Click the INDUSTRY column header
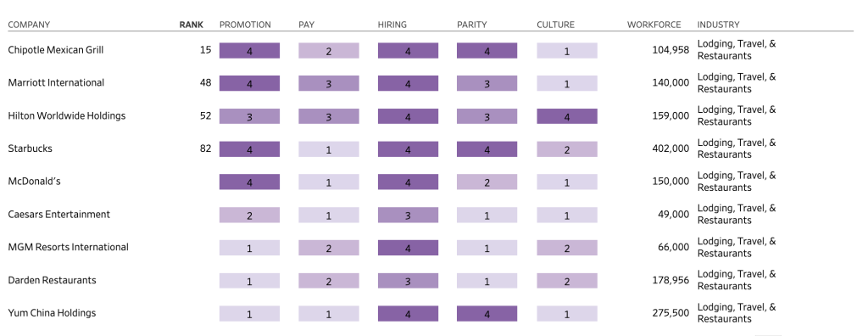The image size is (868, 336). tap(718, 25)
